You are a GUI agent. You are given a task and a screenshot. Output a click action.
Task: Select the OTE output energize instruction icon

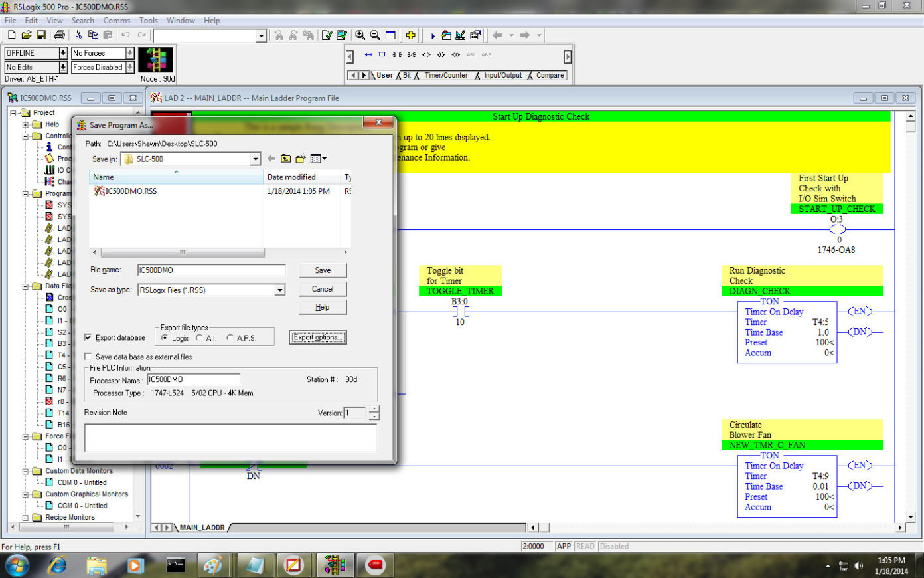[x=427, y=56]
